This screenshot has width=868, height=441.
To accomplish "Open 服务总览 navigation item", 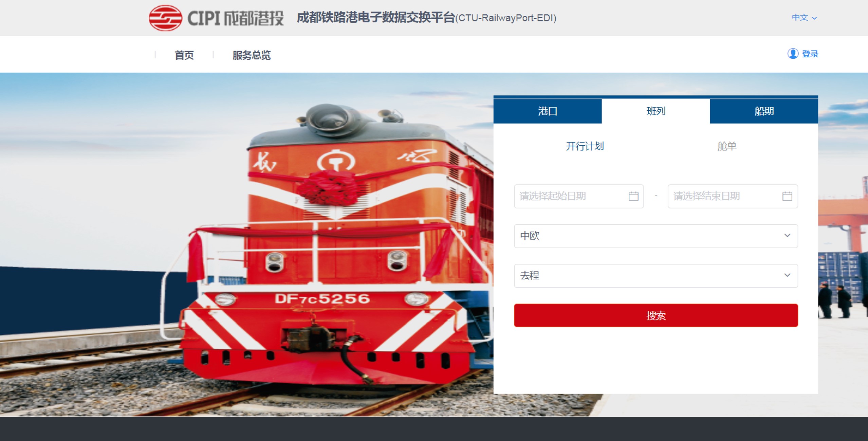I will pos(252,55).
